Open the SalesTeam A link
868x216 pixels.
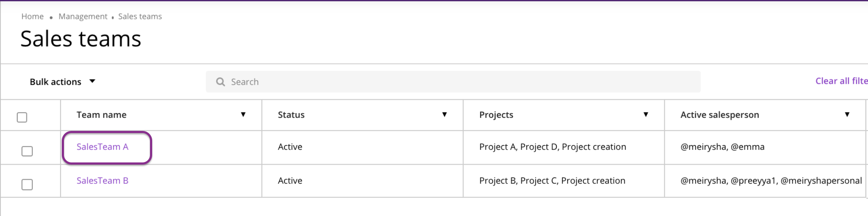point(102,147)
